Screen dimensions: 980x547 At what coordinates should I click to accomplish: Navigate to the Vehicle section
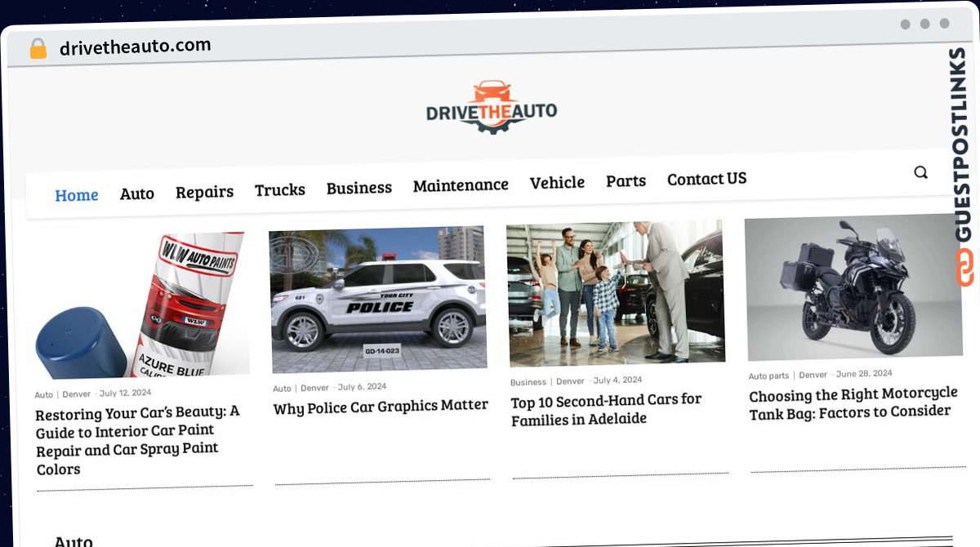pos(557,183)
